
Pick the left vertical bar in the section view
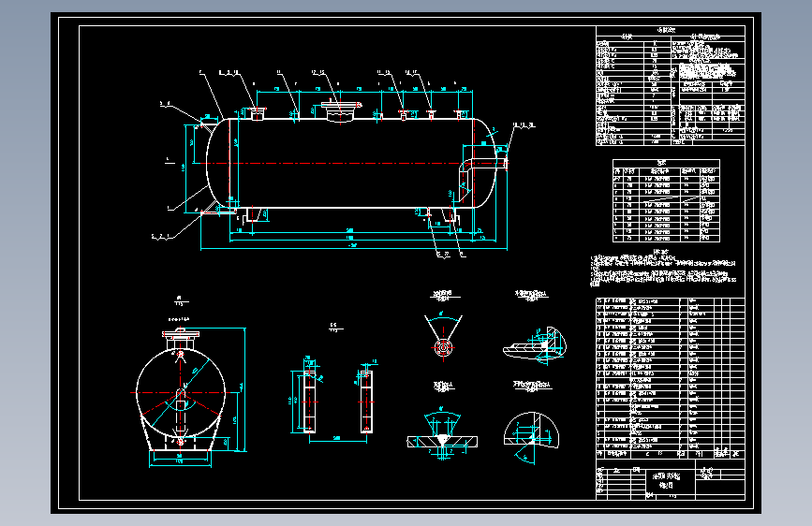309,402
